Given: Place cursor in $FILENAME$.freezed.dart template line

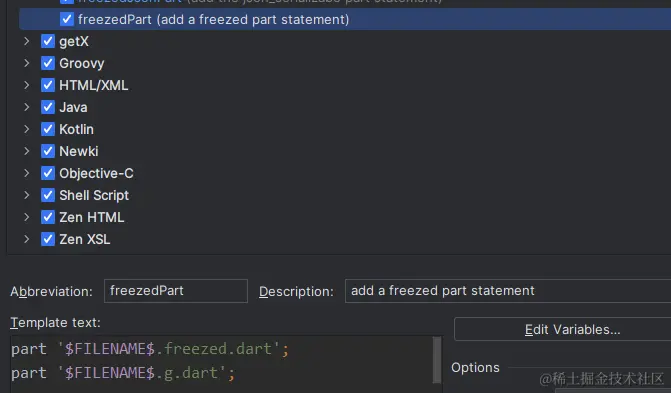Looking at the screenshot, I should click(150, 349).
